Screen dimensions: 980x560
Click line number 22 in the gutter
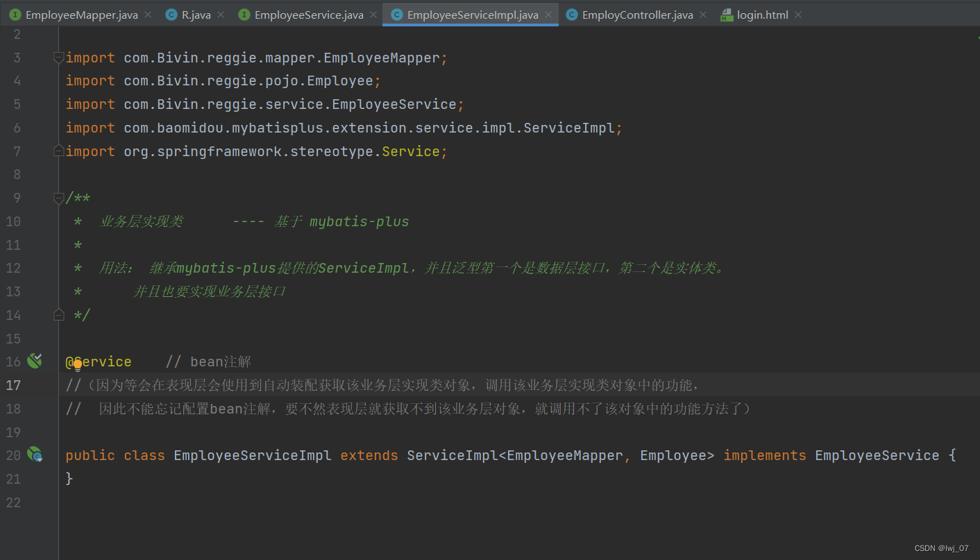(13, 502)
